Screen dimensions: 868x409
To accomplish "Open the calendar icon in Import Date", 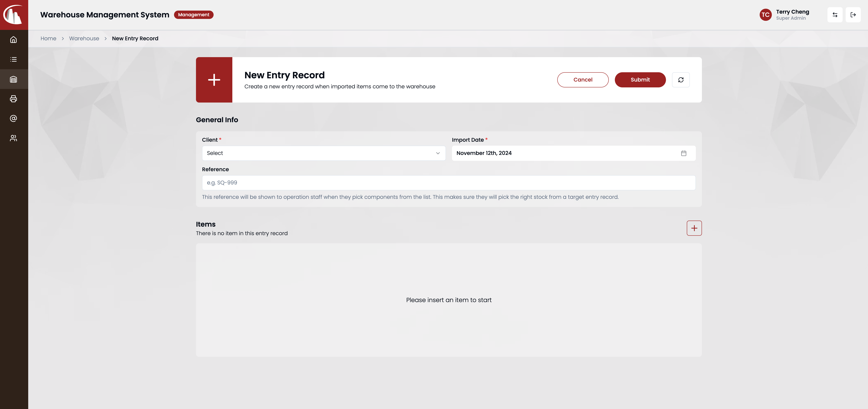I will click(x=684, y=153).
